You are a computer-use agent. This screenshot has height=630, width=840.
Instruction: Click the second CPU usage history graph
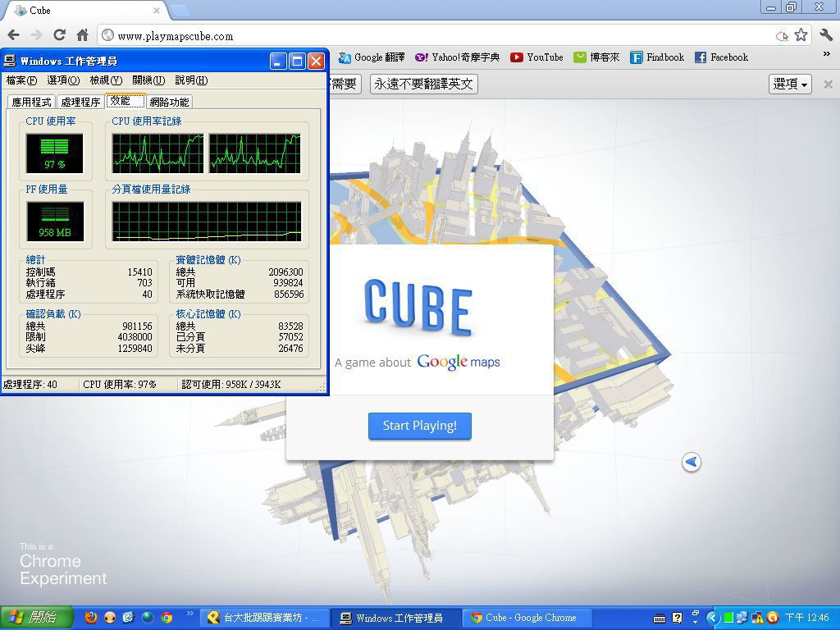pyautogui.click(x=255, y=153)
